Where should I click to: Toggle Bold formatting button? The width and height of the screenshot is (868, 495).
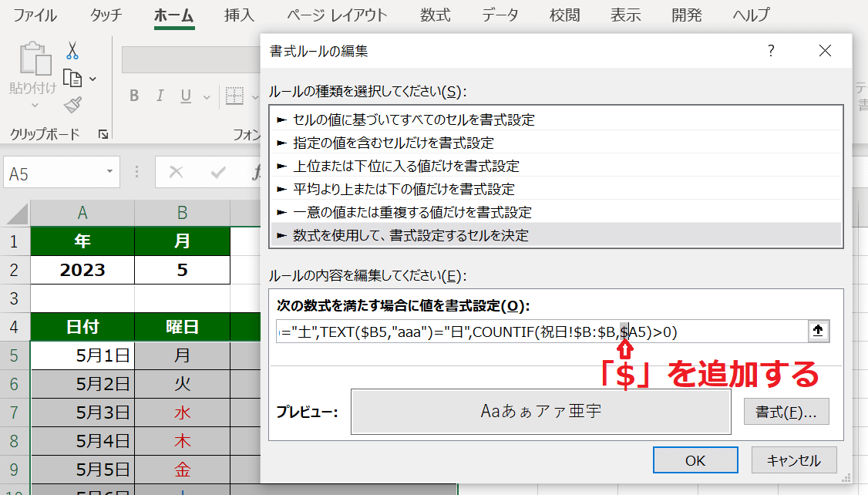(134, 96)
